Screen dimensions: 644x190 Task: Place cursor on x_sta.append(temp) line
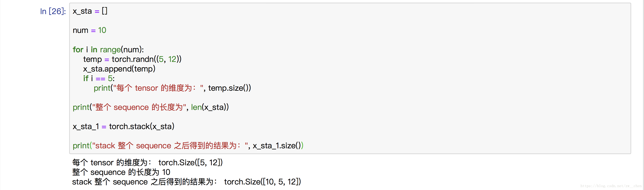coord(119,69)
